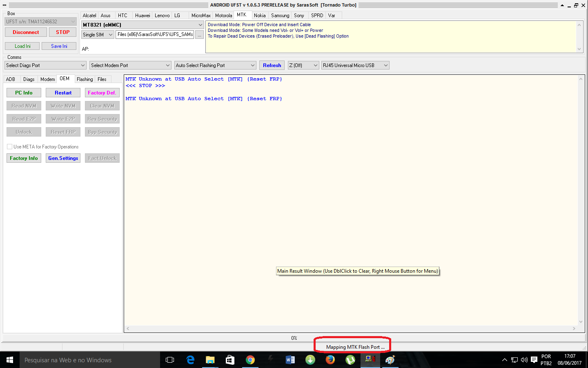Open Action Center notifications icon

(x=534, y=360)
